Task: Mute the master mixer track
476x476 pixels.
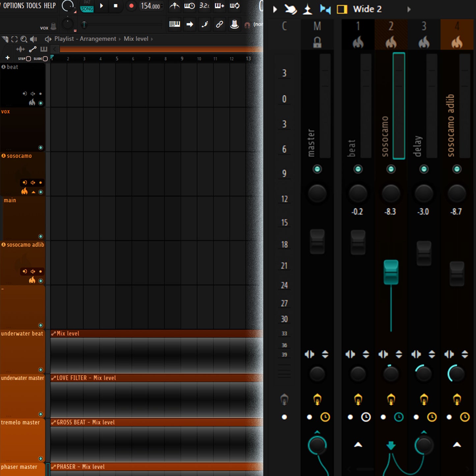Action: coord(317,169)
